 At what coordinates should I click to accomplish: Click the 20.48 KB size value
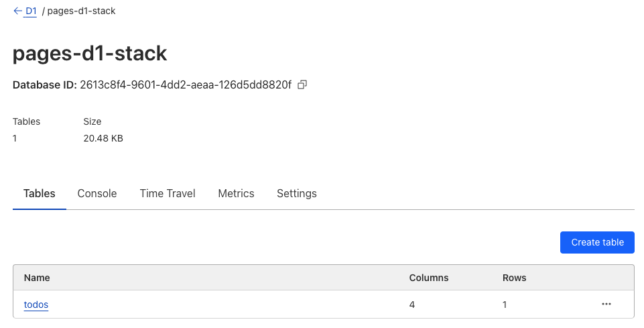click(x=103, y=138)
